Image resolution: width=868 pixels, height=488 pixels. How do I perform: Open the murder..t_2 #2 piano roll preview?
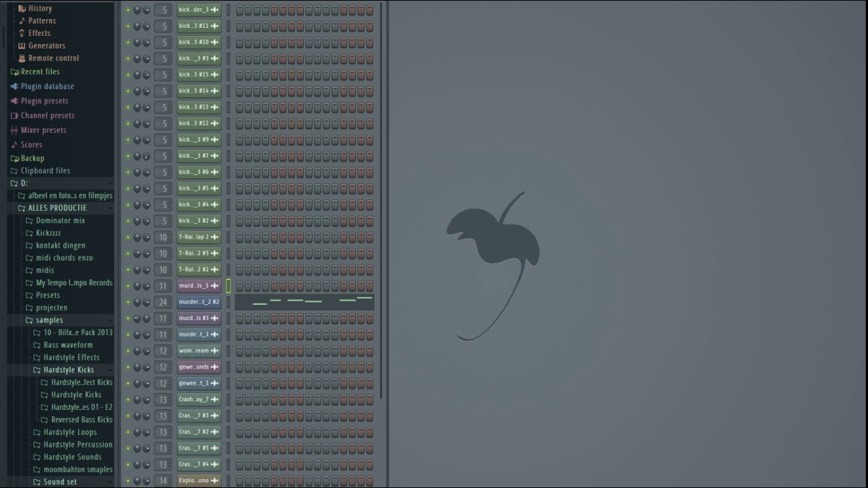[x=304, y=302]
